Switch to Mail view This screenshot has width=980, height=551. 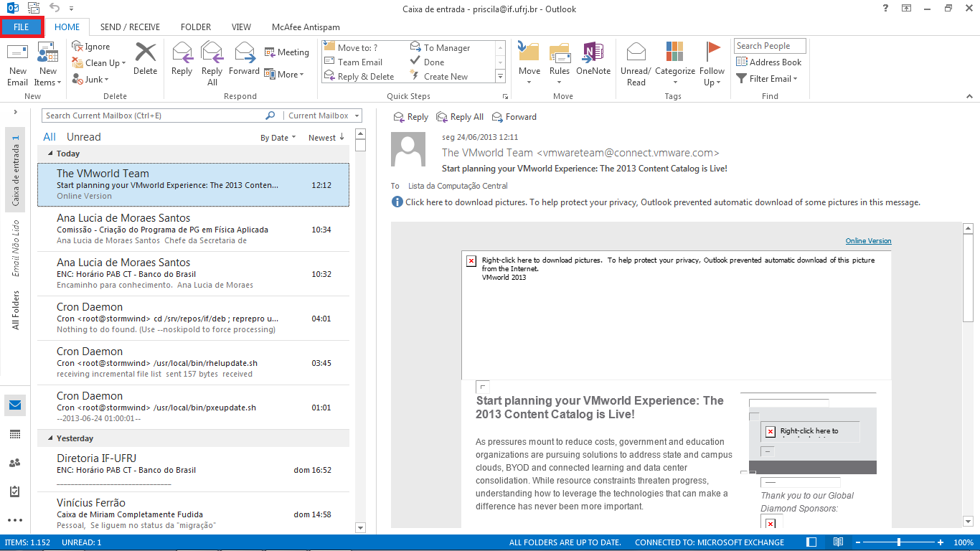15,405
